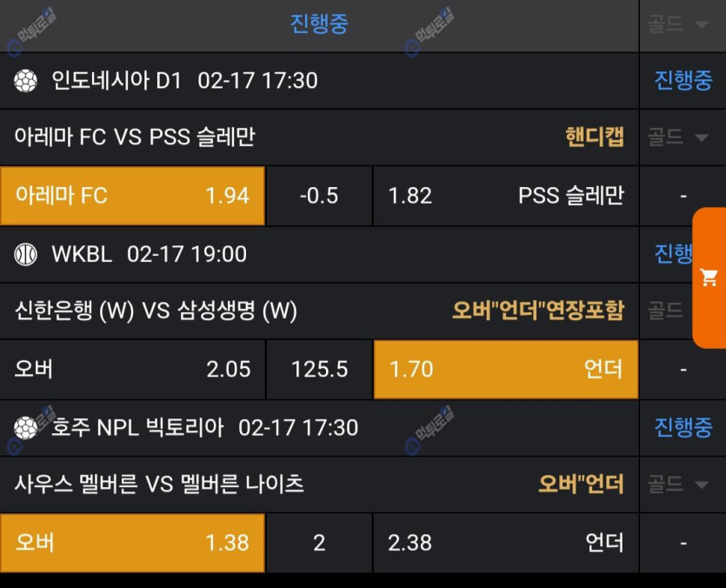The height and width of the screenshot is (588, 726).
Task: Toggle the 아레마 FC 1.94 bet selection
Action: tap(132, 196)
